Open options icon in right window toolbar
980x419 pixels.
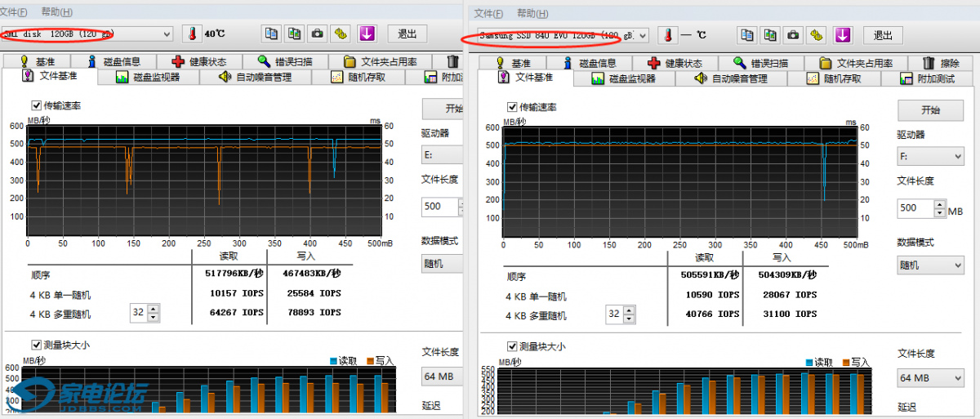[x=817, y=35]
